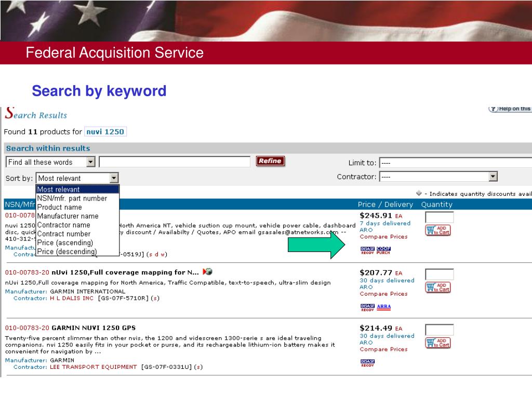
Task: Select 'NSN/mfr. part number' sort option
Action: click(x=77, y=198)
